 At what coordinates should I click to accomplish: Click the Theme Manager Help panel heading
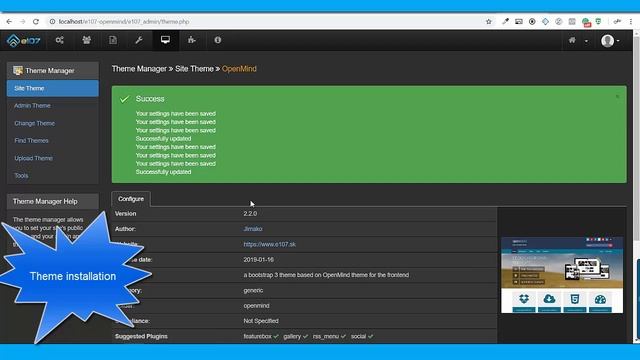(x=53, y=202)
